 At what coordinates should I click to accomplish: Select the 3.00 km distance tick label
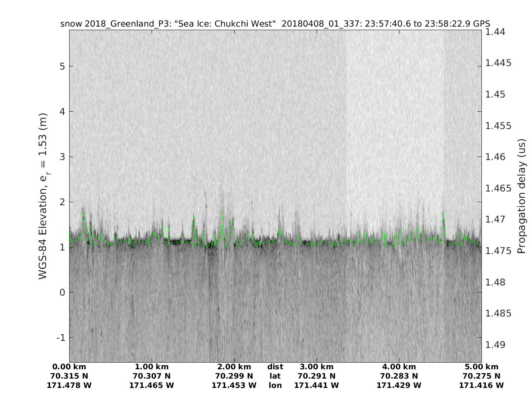click(x=317, y=367)
